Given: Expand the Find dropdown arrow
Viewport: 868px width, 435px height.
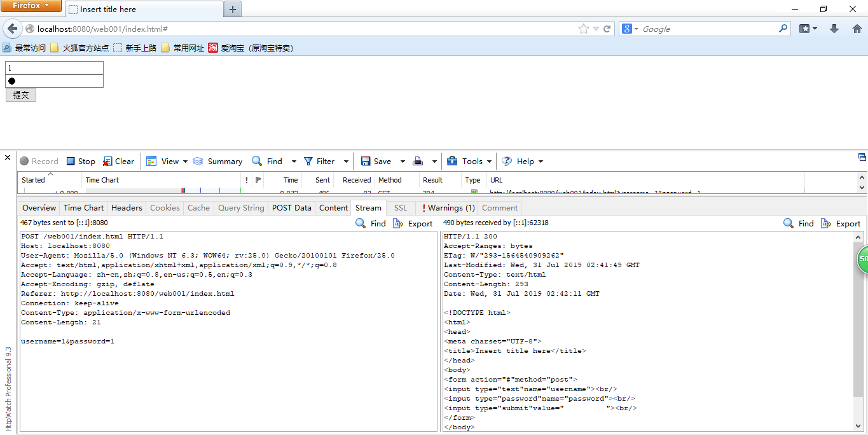Looking at the screenshot, I should [294, 162].
